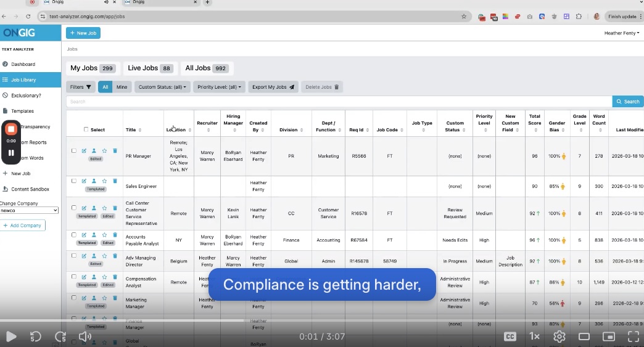
Task: Check the Select all checkbox
Action: [x=86, y=129]
